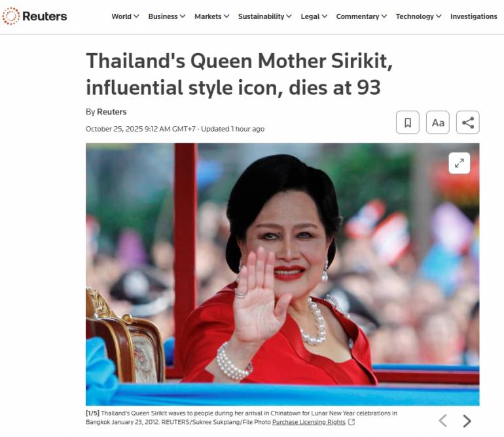The image size is (504, 437).
Task: Click the Reuters wordmark text
Action: click(x=45, y=16)
